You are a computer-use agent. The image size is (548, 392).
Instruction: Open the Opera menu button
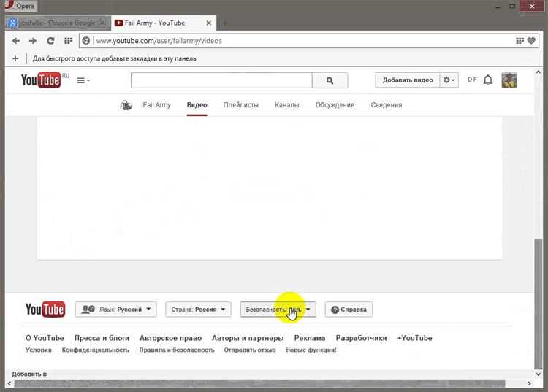(x=20, y=6)
